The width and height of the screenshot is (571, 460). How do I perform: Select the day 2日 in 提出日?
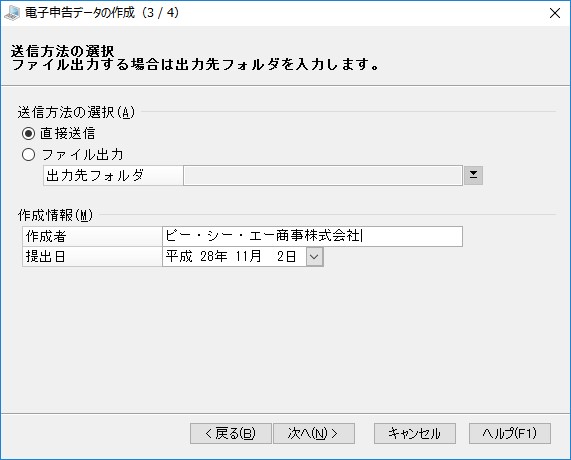point(287,257)
